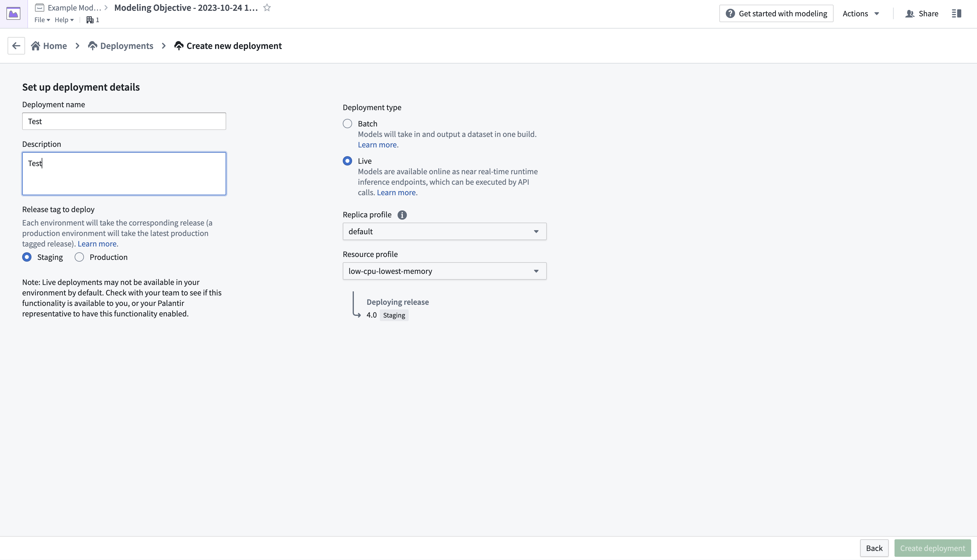The height and width of the screenshot is (560, 977).
Task: Click the Deploying release label
Action: pyautogui.click(x=397, y=302)
